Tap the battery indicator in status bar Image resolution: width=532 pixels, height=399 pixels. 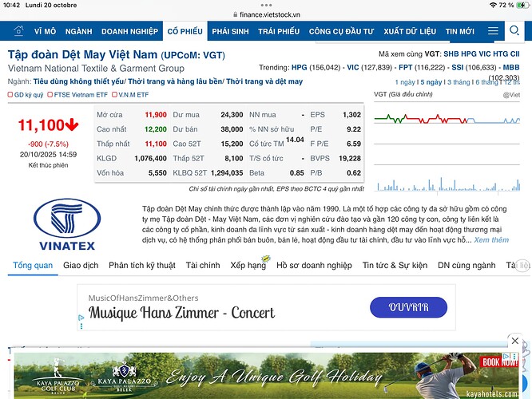click(522, 5)
